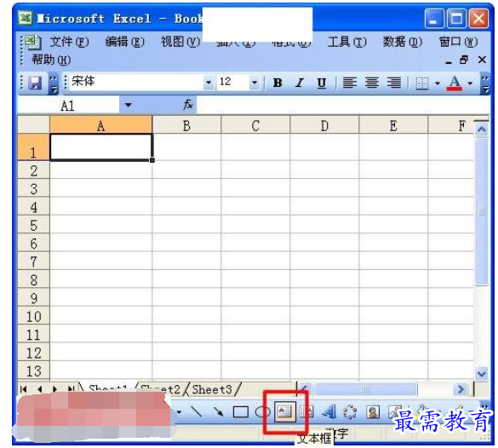The width and height of the screenshot is (498, 448).
Task: Open the 数据(D) menu
Action: (403, 42)
